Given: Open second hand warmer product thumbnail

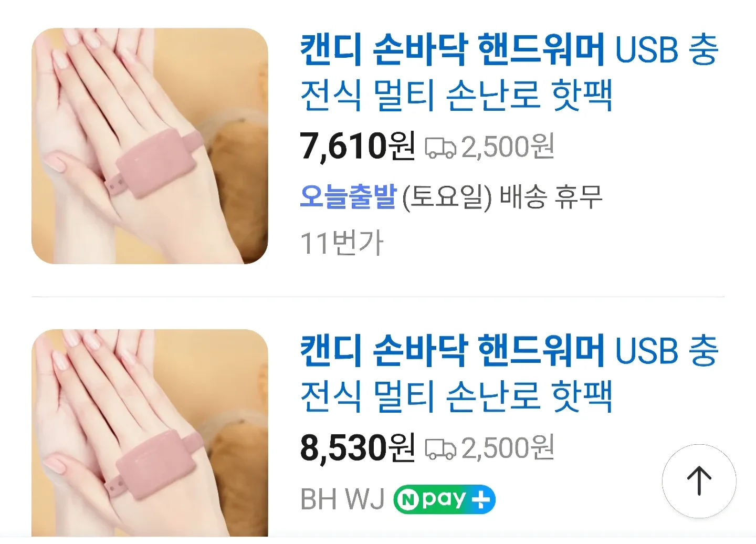Looking at the screenshot, I should point(150,433).
